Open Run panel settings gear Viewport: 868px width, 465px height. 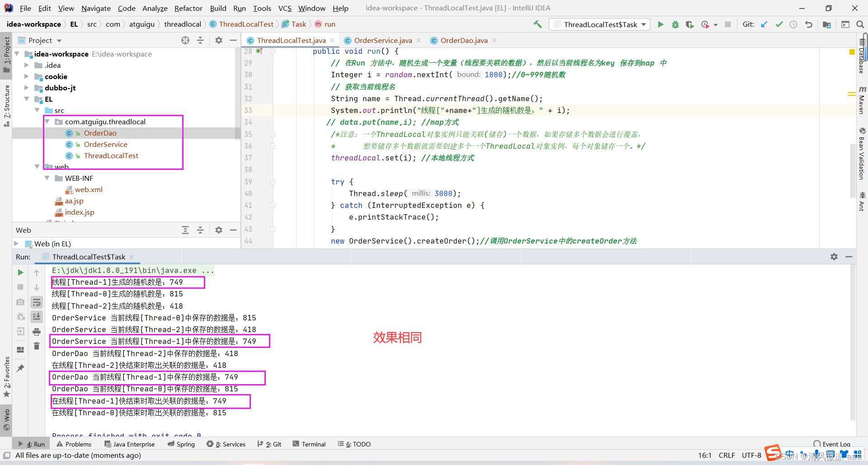pos(834,257)
